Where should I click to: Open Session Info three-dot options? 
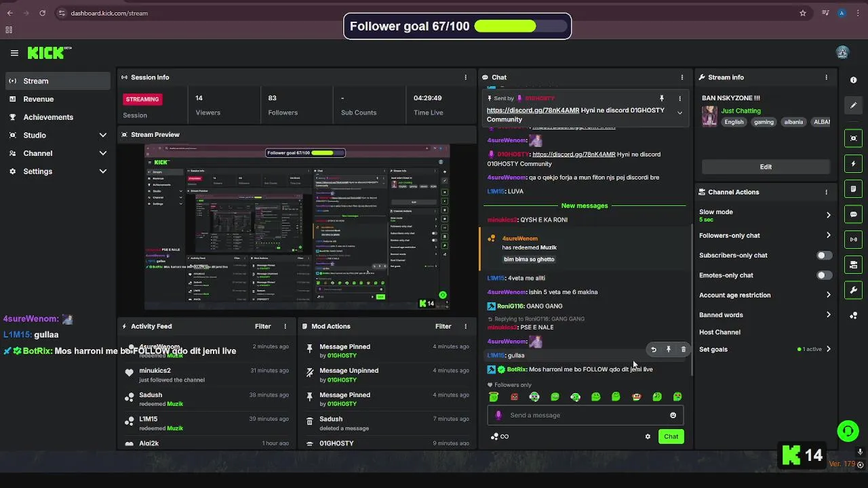[465, 77]
